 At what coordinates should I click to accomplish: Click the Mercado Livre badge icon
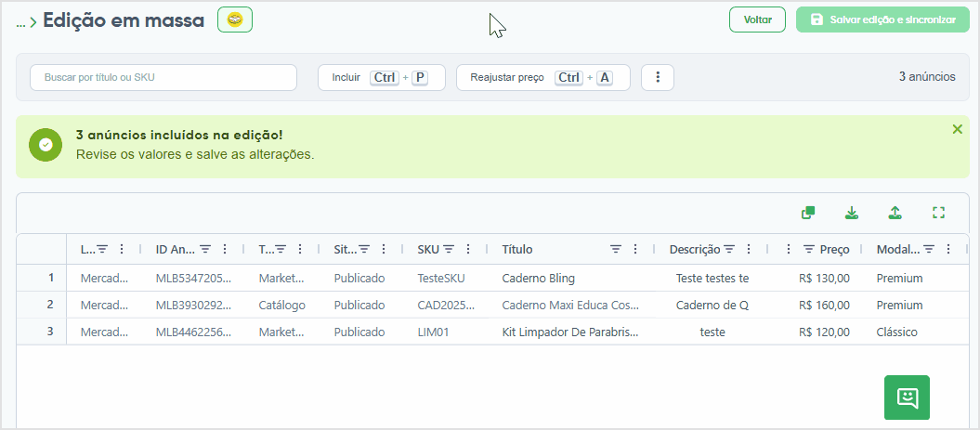[x=235, y=20]
